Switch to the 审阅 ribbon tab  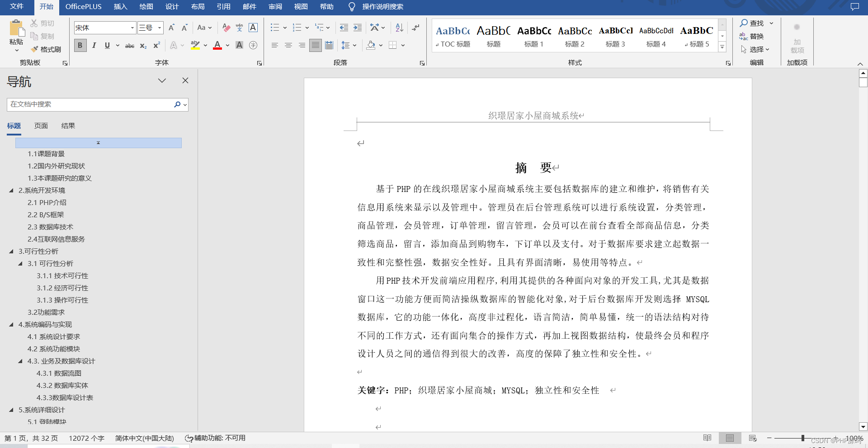tap(275, 6)
